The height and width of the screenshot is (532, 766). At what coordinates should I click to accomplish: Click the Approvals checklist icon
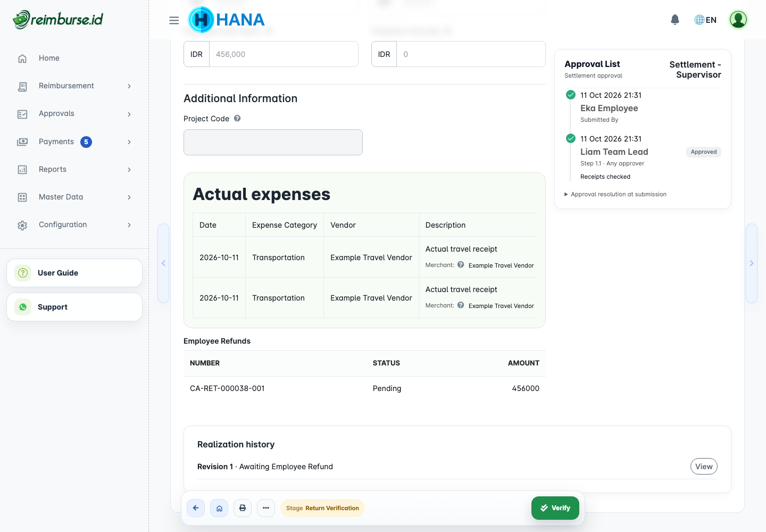point(22,114)
